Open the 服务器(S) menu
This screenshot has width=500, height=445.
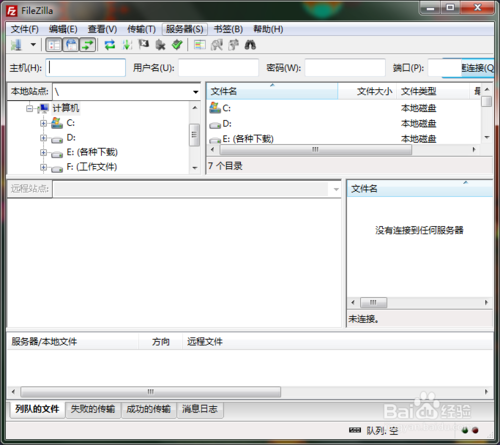pos(185,29)
